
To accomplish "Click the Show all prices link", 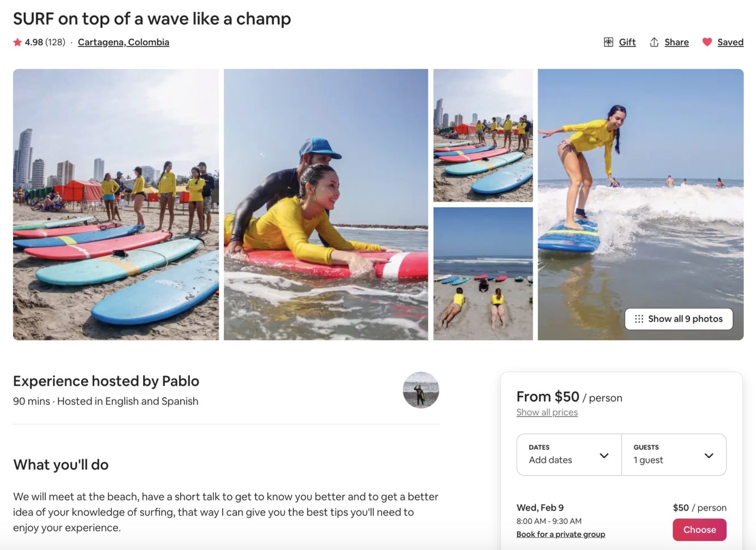I will [x=547, y=412].
